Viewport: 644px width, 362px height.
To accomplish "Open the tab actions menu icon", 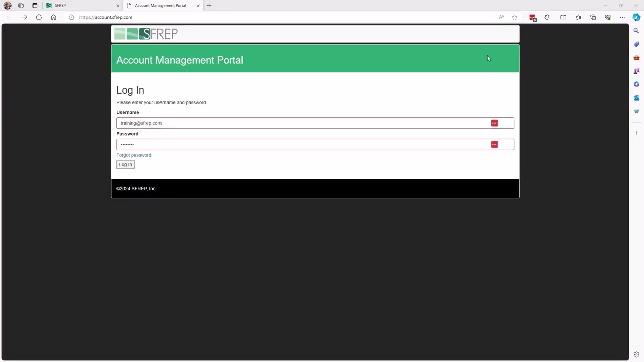I will [x=35, y=5].
